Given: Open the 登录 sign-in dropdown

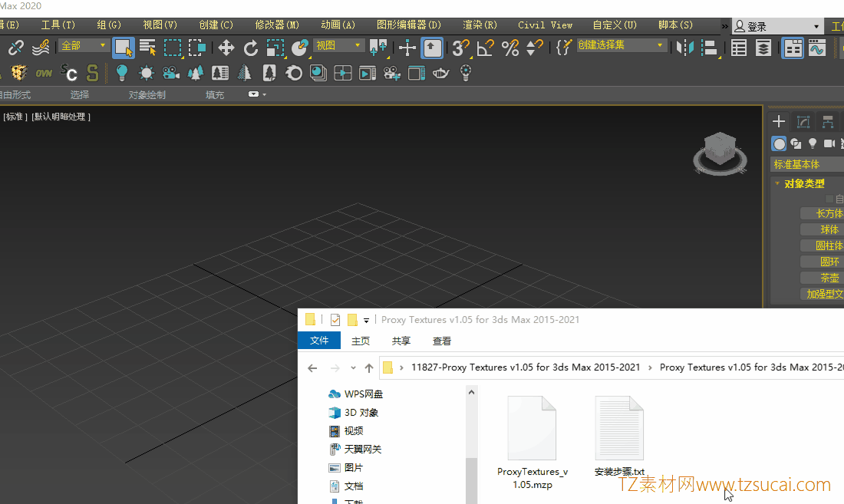Looking at the screenshot, I should 778,26.
